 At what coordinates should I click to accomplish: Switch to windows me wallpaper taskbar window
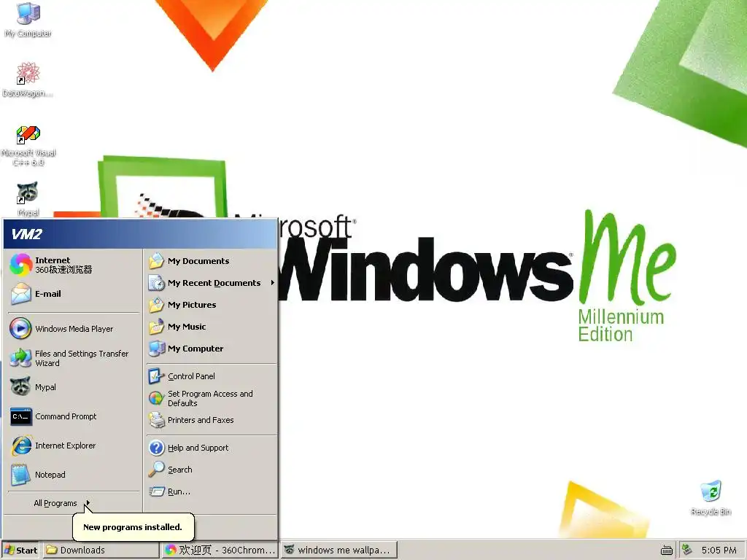click(338, 550)
